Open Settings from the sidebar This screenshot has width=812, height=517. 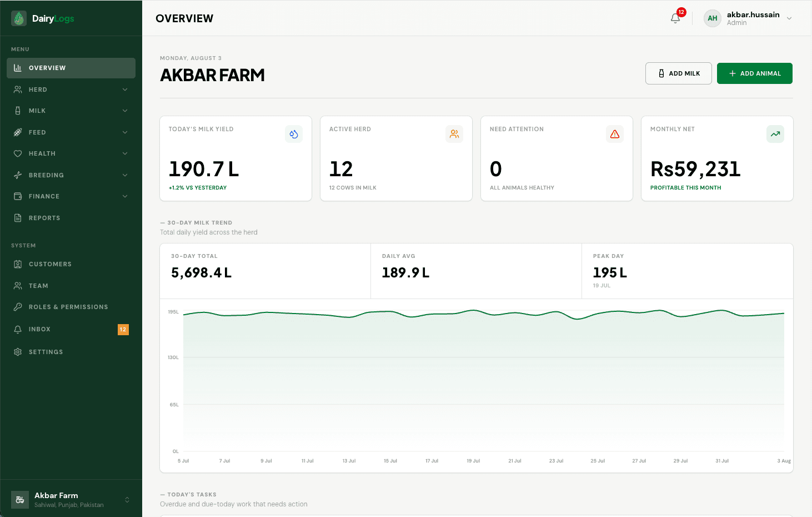(71, 352)
